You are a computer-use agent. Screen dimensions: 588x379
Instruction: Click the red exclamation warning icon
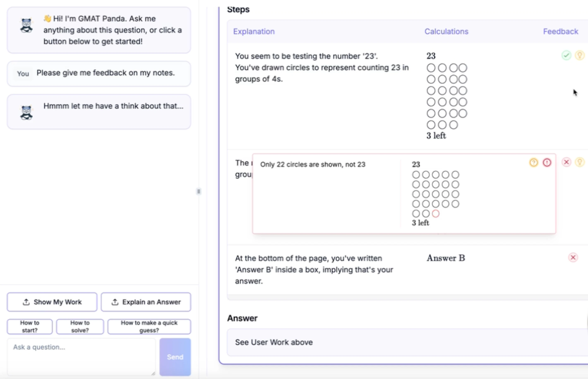pos(547,162)
